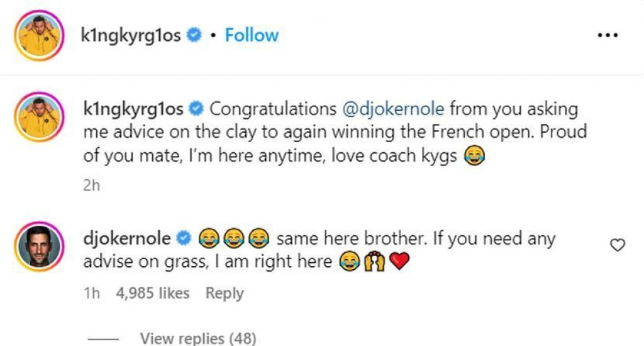The height and width of the screenshot is (346, 644).
Task: Open more options three-dot menu
Action: (x=607, y=35)
